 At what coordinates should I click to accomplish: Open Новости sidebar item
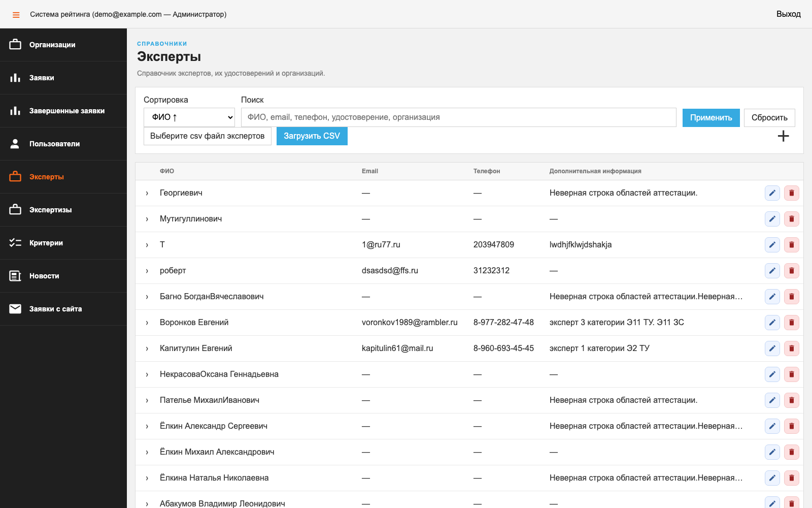pyautogui.click(x=63, y=276)
